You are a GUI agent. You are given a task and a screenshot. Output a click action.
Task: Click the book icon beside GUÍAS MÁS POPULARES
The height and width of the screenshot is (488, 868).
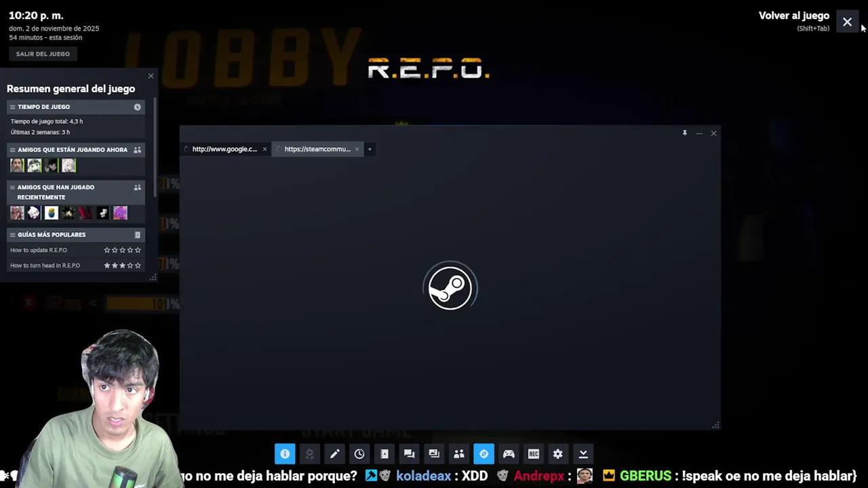tap(137, 235)
